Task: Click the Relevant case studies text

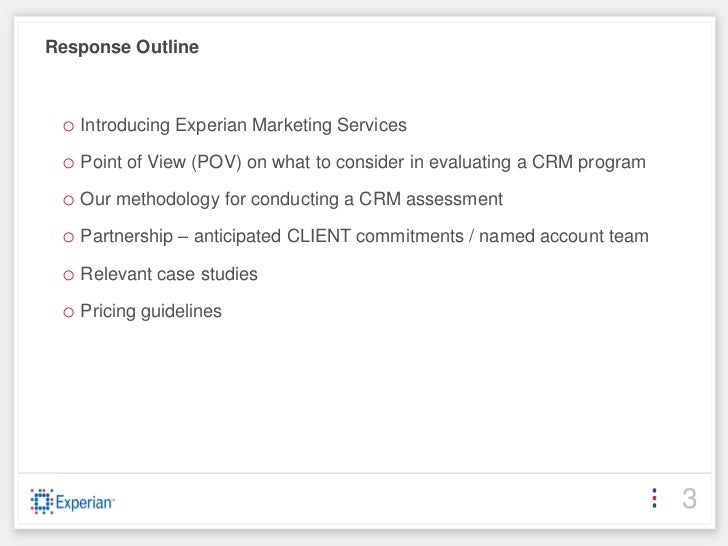Action: click(x=169, y=274)
